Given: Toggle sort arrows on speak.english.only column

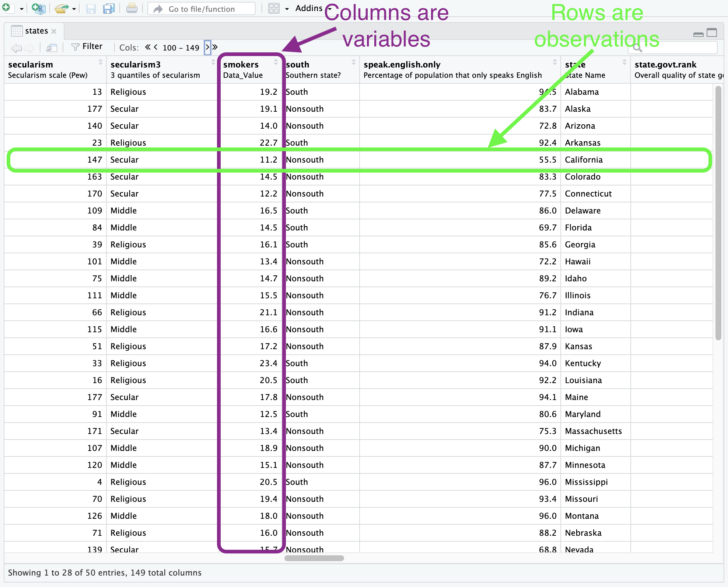Looking at the screenshot, I should pyautogui.click(x=555, y=62).
